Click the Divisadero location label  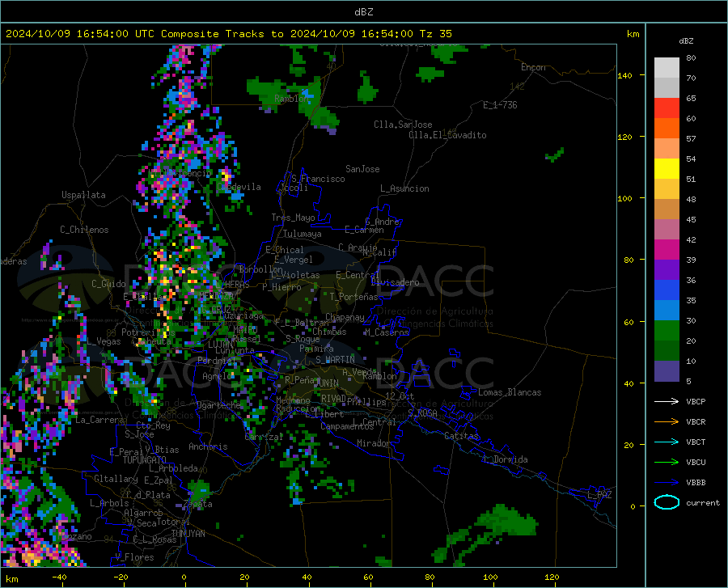pyautogui.click(x=395, y=282)
